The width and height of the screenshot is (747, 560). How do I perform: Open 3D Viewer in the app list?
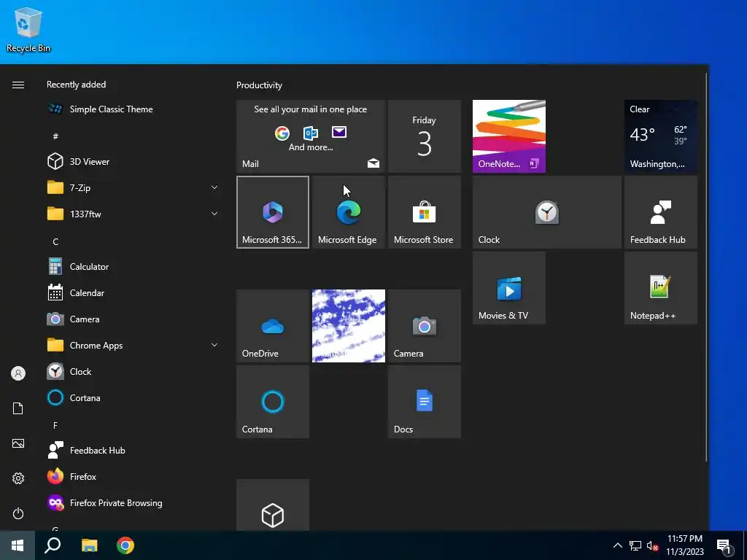tap(133, 161)
